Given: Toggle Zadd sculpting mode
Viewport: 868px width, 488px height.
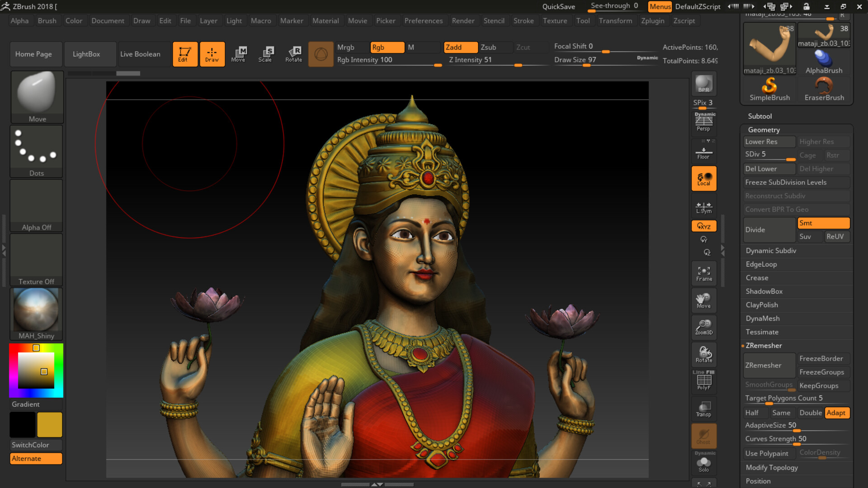Looking at the screenshot, I should coord(460,47).
